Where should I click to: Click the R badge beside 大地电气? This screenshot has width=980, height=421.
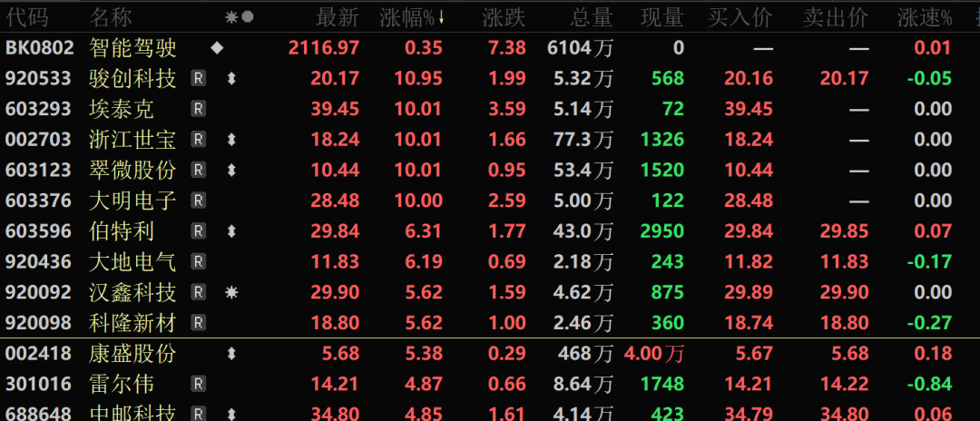(x=198, y=261)
